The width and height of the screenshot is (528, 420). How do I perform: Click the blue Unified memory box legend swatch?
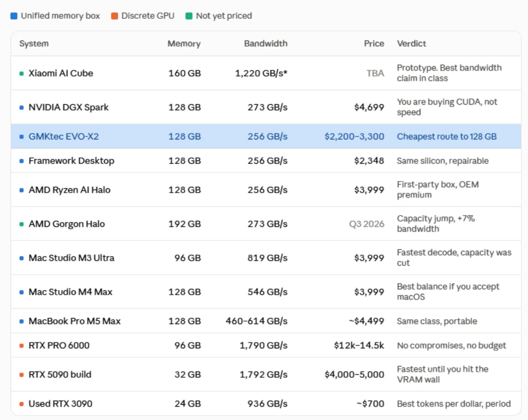click(14, 16)
